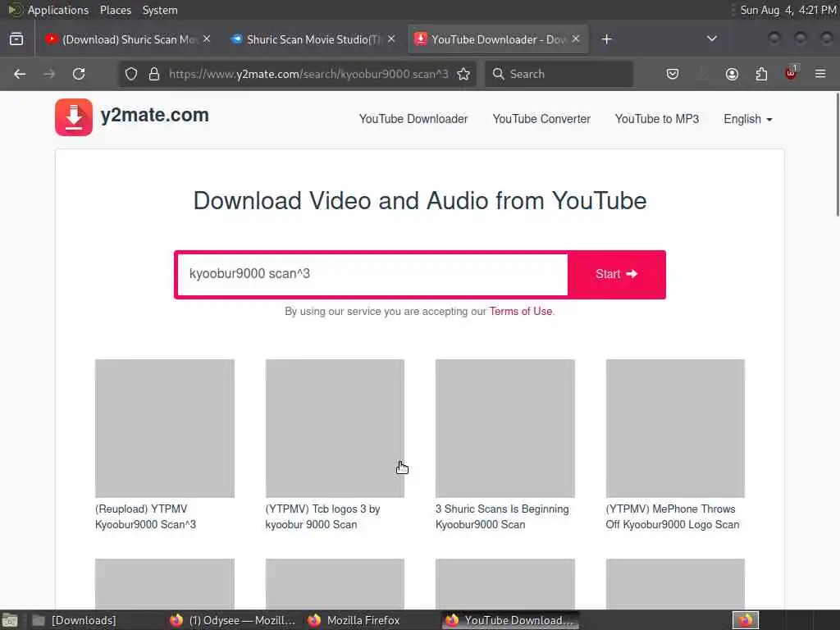840x630 pixels.
Task: Click the Firefox Search box
Action: tap(559, 74)
